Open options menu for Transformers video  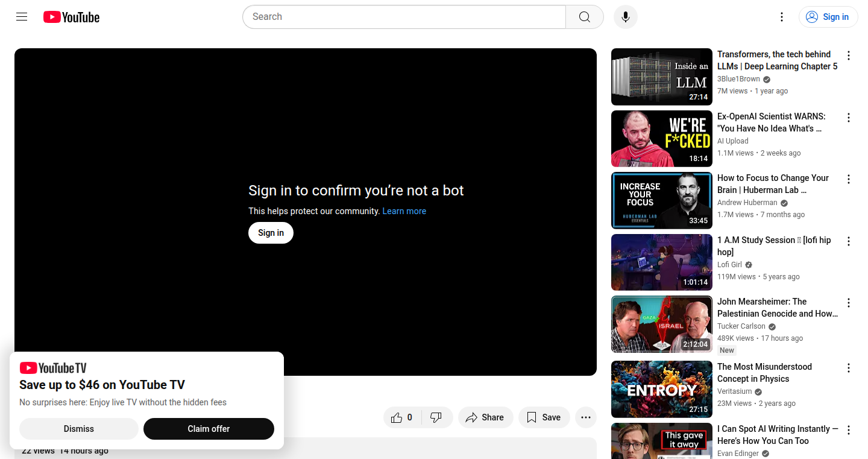point(849,55)
